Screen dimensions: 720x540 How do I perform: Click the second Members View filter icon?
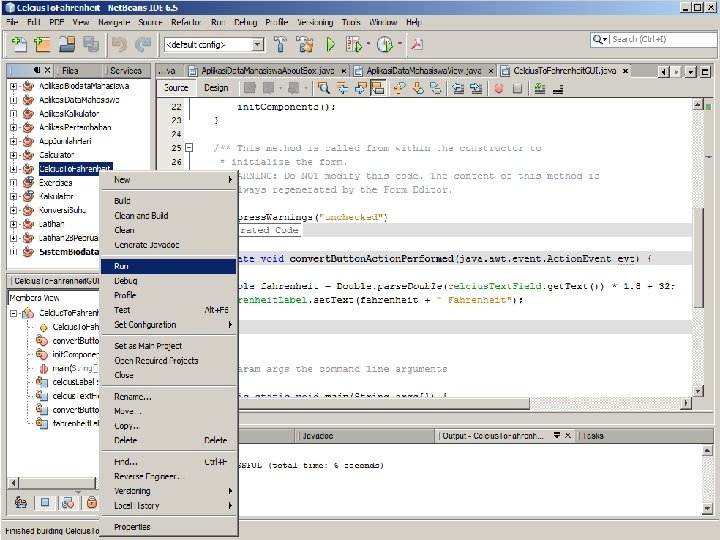(45, 502)
